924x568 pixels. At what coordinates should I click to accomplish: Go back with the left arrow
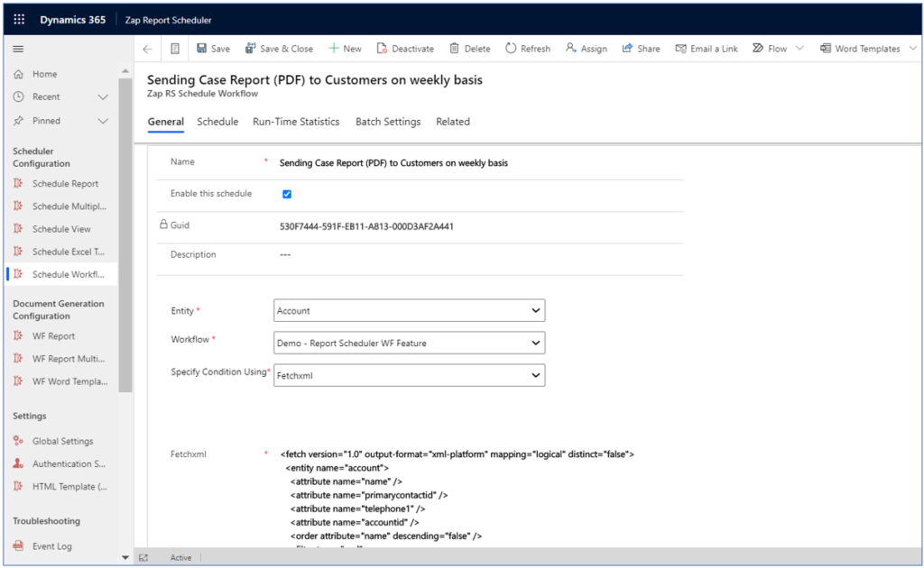(x=147, y=49)
